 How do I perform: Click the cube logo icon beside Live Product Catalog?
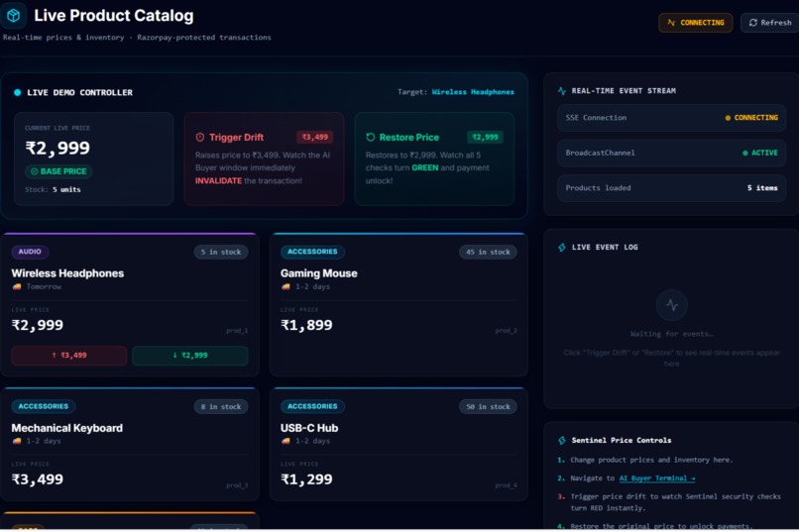[13, 15]
